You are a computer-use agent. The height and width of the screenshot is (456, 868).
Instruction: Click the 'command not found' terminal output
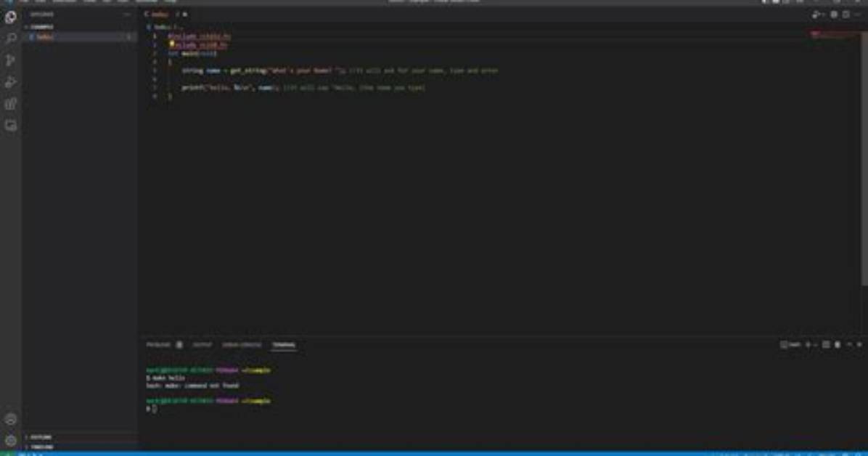(192, 386)
